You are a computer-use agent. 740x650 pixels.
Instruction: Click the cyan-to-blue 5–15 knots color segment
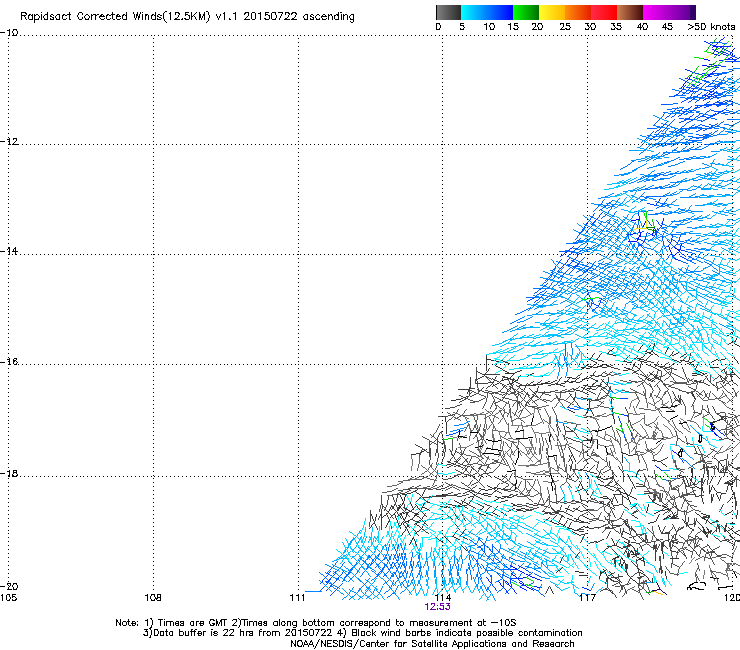487,12
